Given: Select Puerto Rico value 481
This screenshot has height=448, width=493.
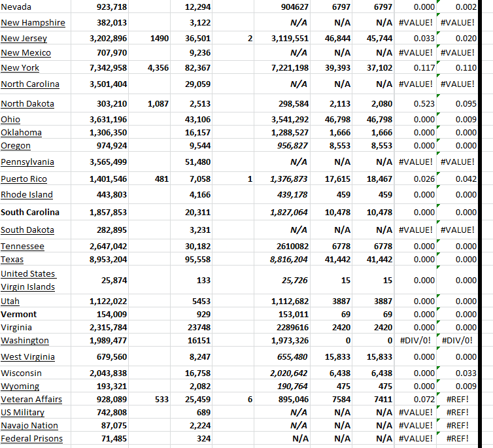Looking at the screenshot, I should click(149, 179).
